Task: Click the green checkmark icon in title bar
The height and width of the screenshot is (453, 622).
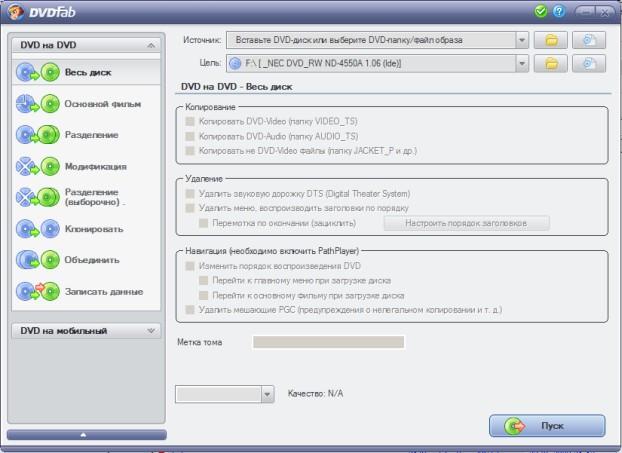Action: [x=540, y=12]
